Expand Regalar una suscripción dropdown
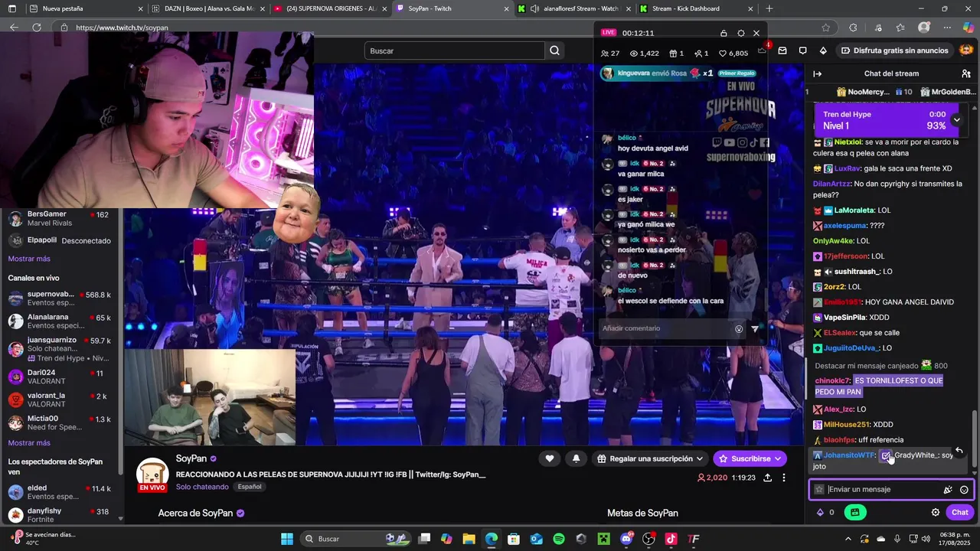The width and height of the screenshot is (980, 551). [650, 458]
